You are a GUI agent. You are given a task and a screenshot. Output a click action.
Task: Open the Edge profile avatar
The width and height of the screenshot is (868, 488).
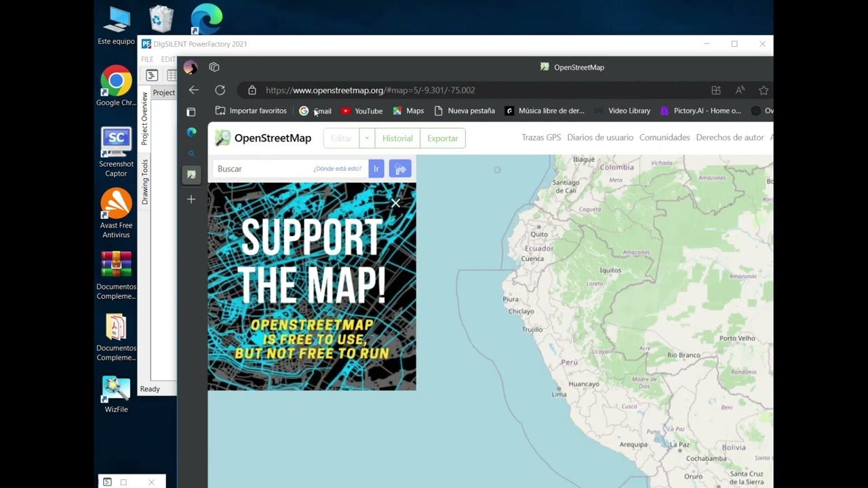tap(191, 67)
